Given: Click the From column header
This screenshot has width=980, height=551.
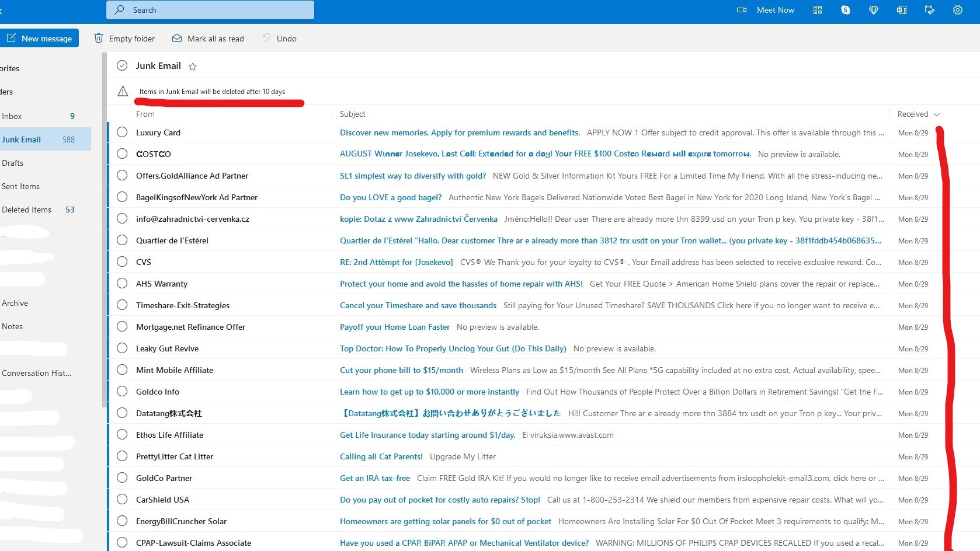Looking at the screenshot, I should point(145,114).
